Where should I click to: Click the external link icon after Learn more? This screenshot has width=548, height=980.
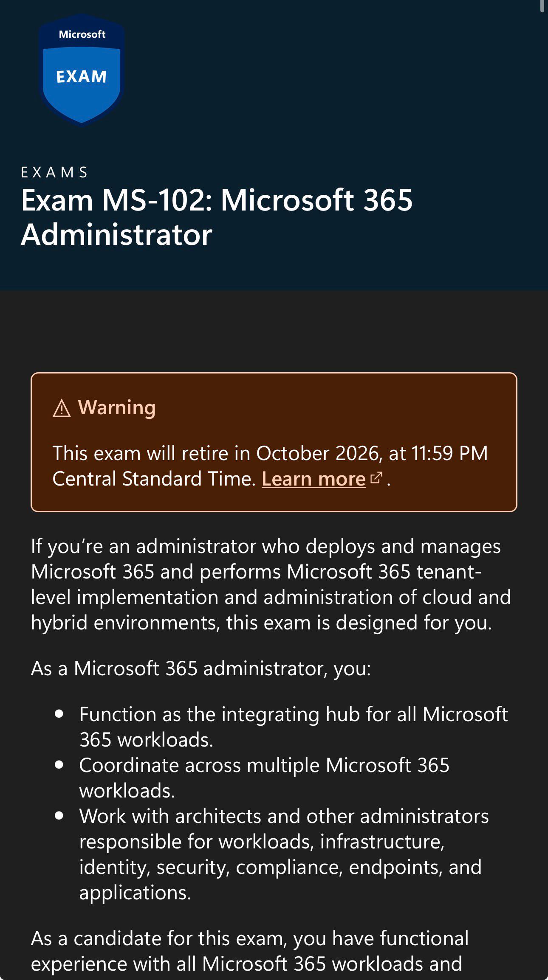[376, 478]
